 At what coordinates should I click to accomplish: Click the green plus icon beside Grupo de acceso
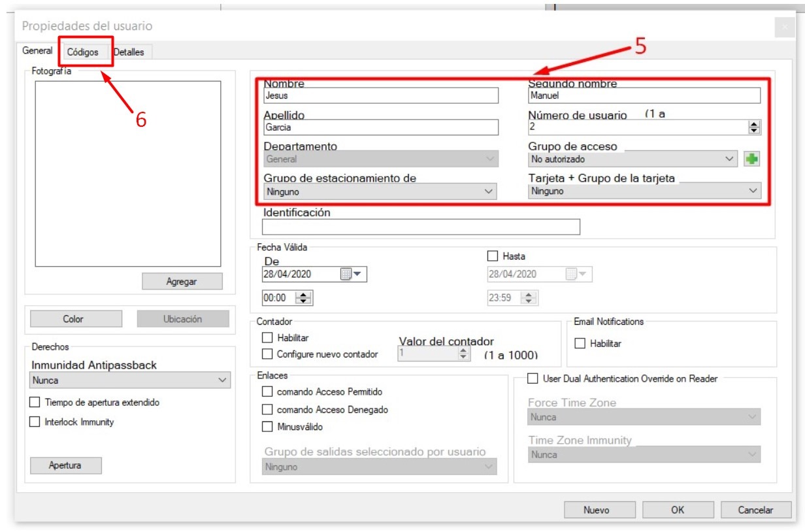[751, 159]
